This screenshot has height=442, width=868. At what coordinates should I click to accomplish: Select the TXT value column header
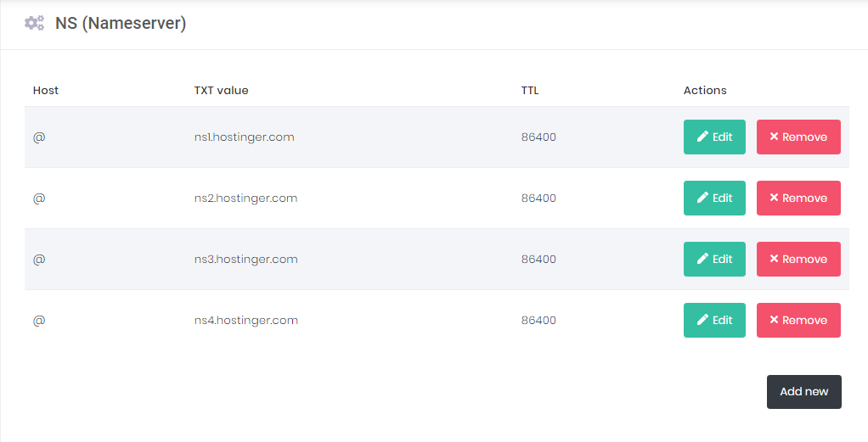pyautogui.click(x=221, y=90)
